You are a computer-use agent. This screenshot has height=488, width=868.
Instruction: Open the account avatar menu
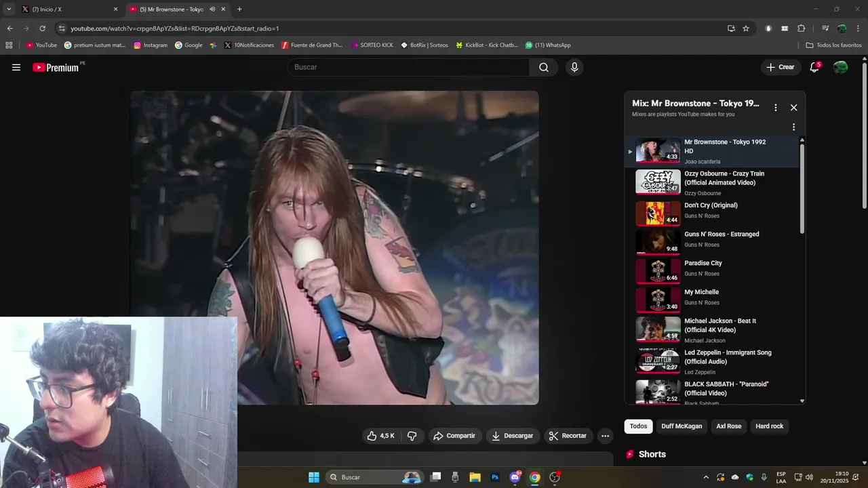840,67
